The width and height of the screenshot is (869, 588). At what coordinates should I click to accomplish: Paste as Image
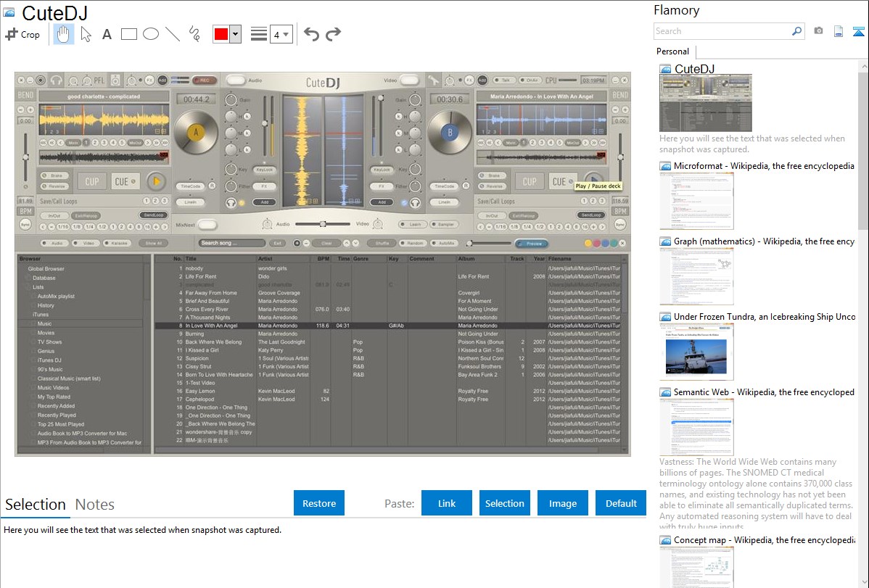(563, 503)
